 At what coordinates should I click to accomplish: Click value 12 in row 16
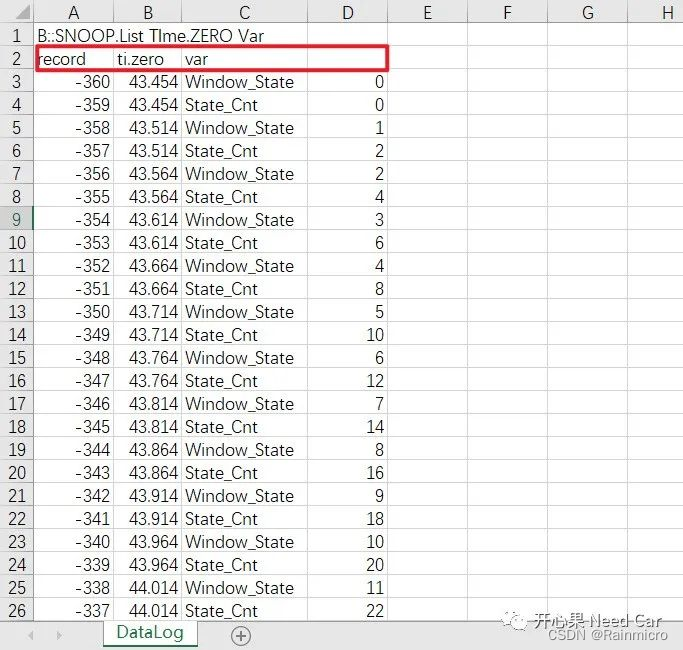348,380
